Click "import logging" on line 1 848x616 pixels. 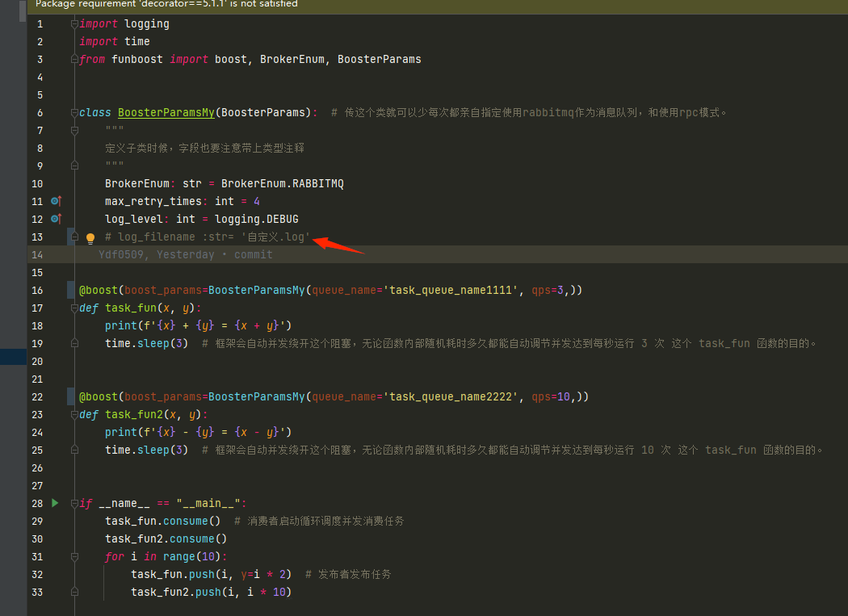(124, 23)
